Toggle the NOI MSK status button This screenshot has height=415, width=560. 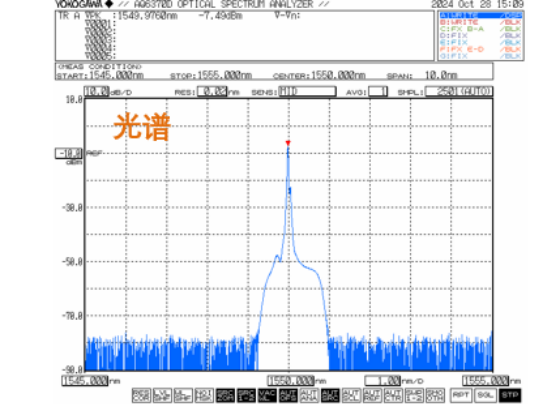point(204,395)
